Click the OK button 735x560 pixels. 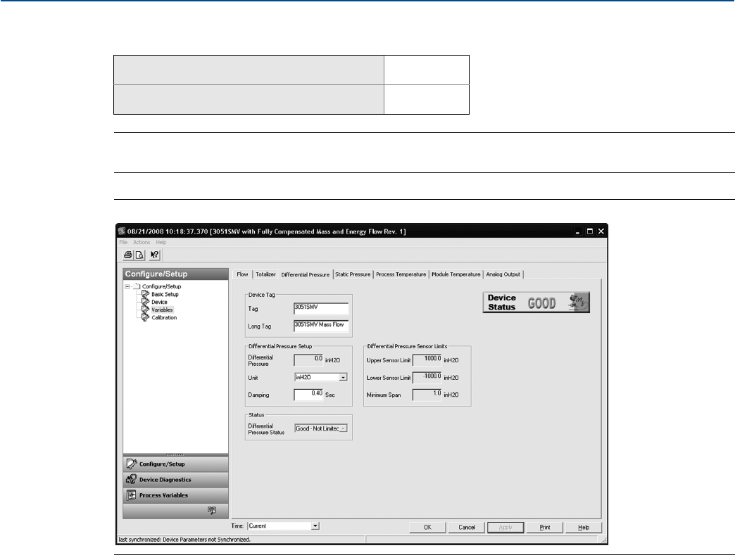(427, 527)
